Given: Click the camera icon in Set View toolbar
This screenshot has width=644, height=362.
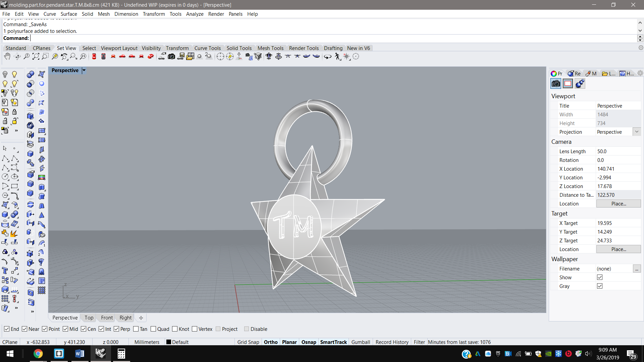Looking at the screenshot, I should coord(171,56).
